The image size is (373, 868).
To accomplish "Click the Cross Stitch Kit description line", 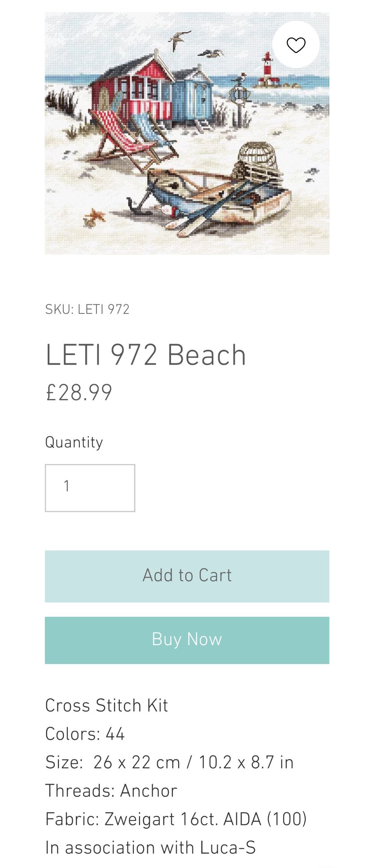I will 106,706.
